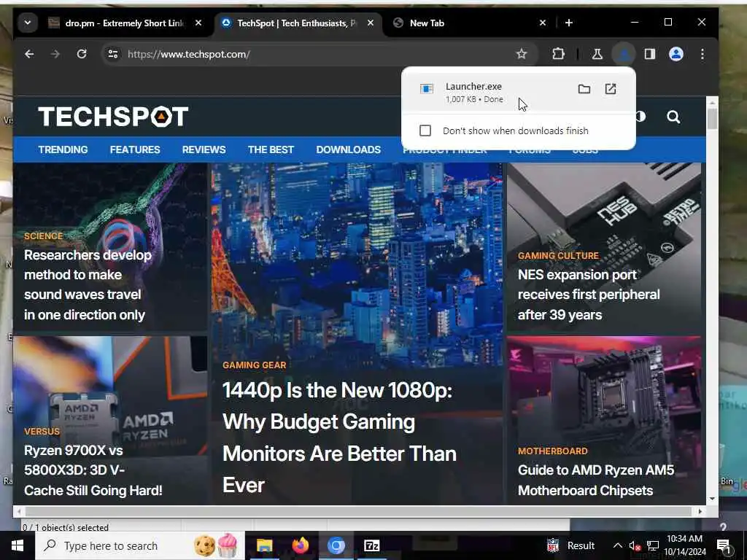
Task: Open the notification center icon
Action: click(x=724, y=546)
